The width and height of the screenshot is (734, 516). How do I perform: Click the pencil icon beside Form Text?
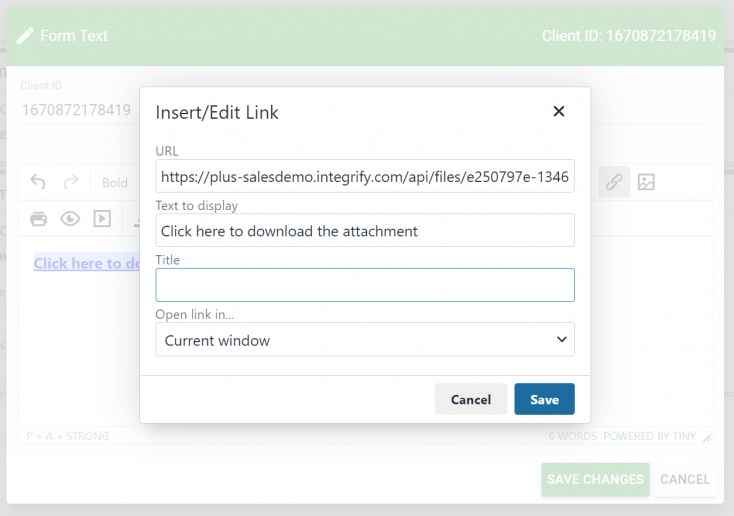(x=25, y=36)
